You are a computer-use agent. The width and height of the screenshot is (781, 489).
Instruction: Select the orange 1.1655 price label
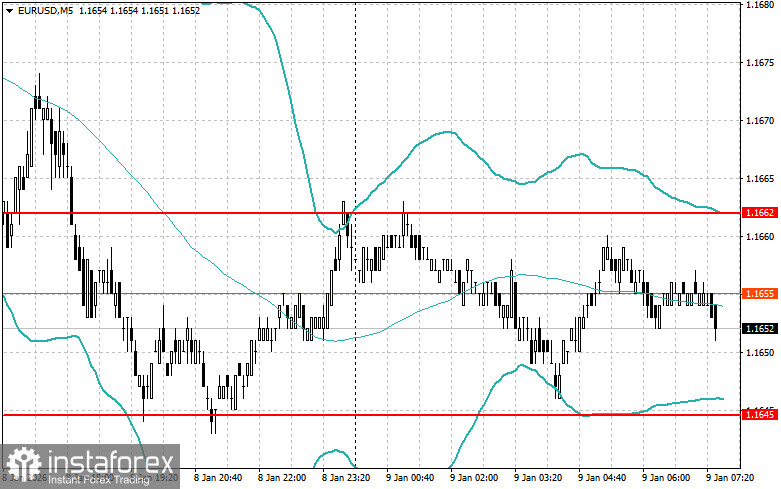pyautogui.click(x=760, y=293)
